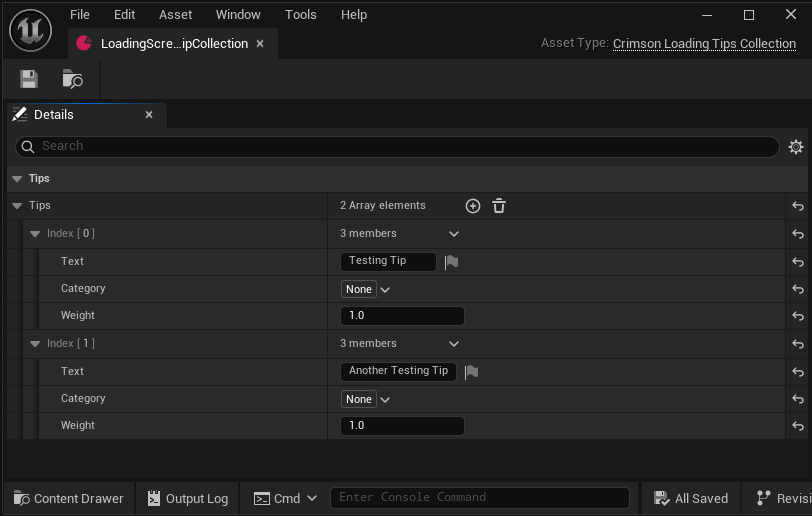Reset Index [1] to its default value
Viewport: 812px width, 516px height.
click(x=798, y=344)
